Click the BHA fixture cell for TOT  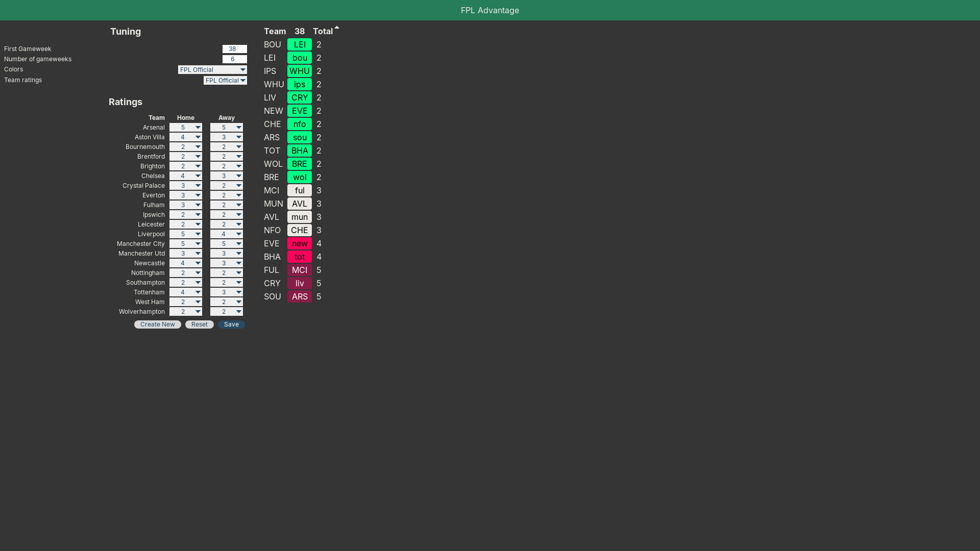[300, 151]
